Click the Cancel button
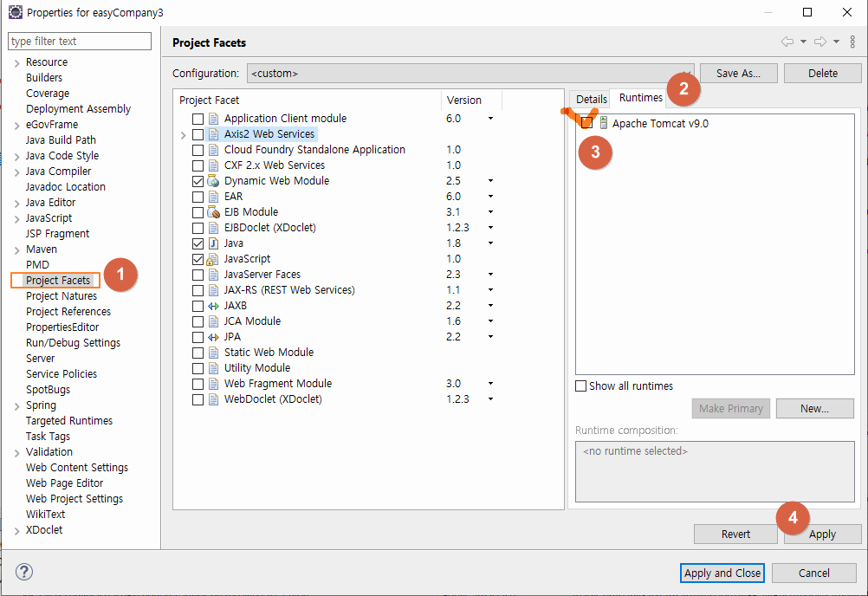This screenshot has width=868, height=596. pyautogui.click(x=813, y=573)
